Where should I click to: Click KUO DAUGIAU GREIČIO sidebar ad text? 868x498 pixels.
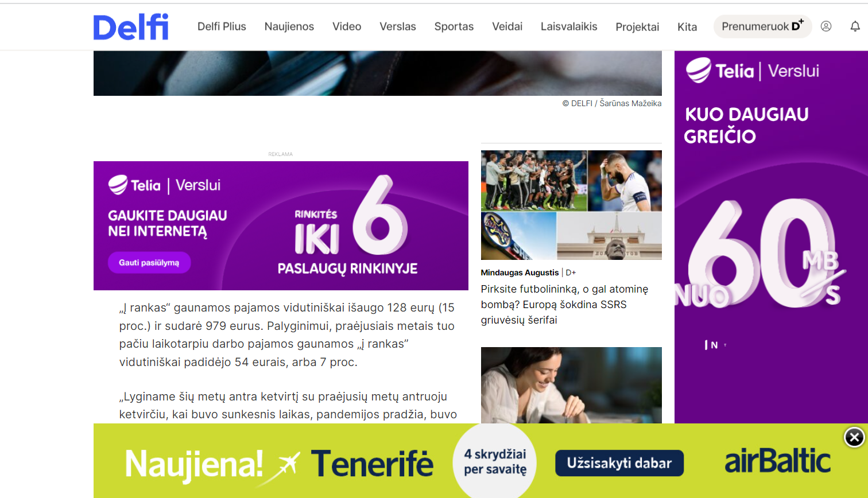click(x=747, y=125)
